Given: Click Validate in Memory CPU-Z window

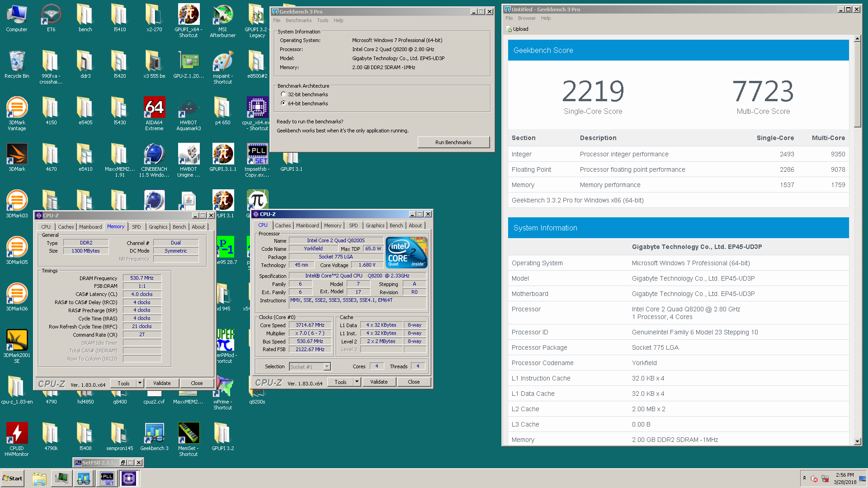Looking at the screenshot, I should coord(162,383).
